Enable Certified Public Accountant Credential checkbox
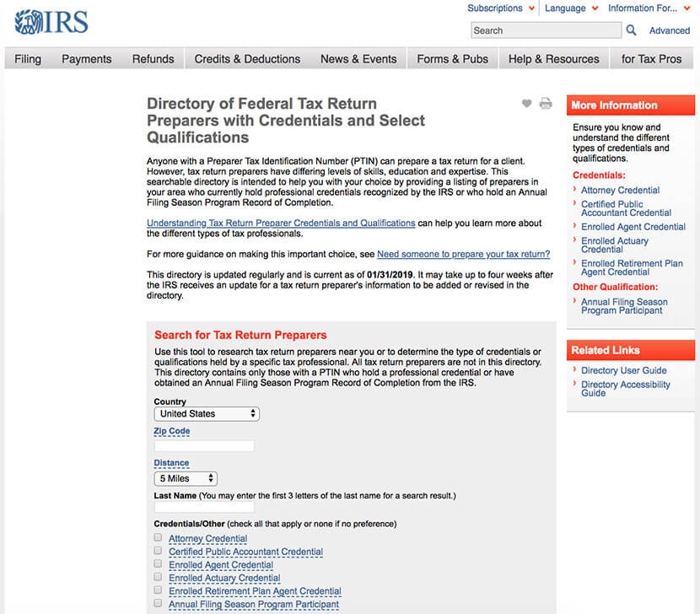This screenshot has width=700, height=614. tap(158, 551)
